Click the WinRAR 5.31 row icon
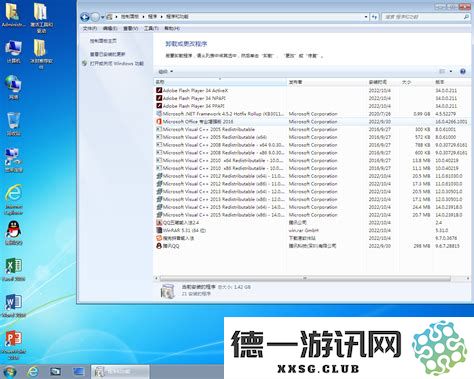Screen dimensions: 474x379 [x=159, y=230]
